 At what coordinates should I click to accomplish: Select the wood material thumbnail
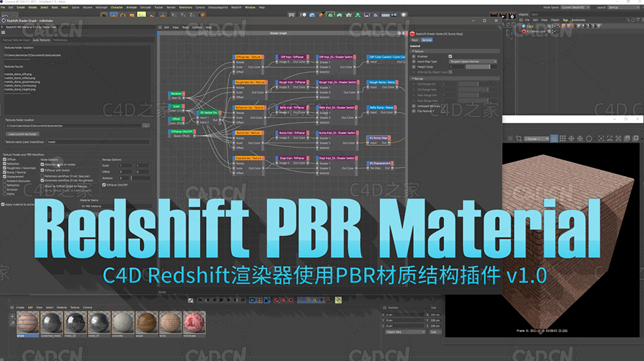[146, 323]
